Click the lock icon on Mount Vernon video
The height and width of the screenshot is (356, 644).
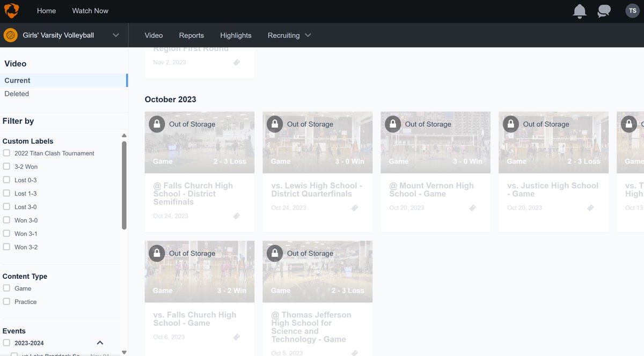(393, 123)
